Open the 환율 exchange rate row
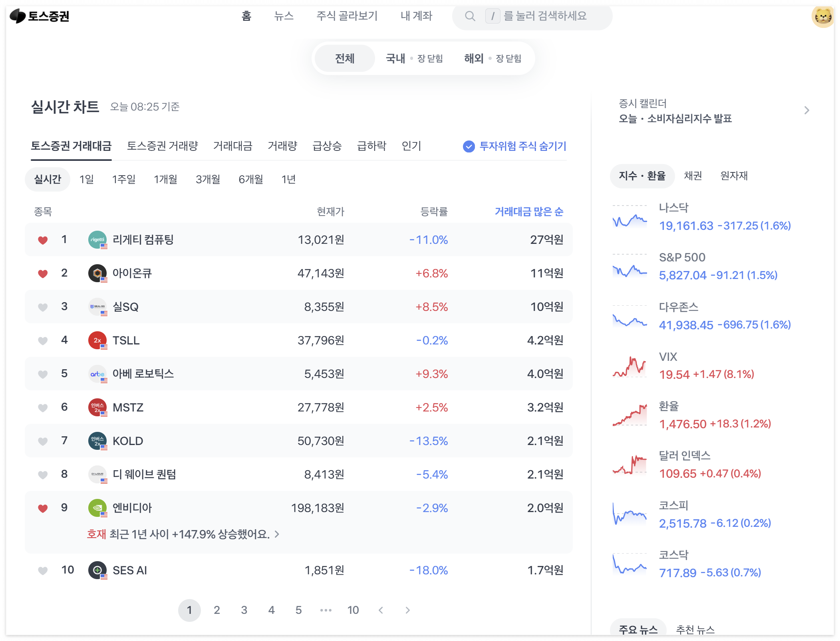Image resolution: width=840 pixels, height=641 pixels. (711, 415)
